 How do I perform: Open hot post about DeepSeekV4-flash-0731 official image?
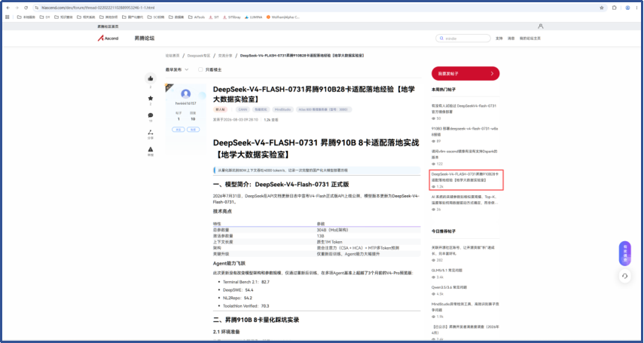click(x=465, y=109)
